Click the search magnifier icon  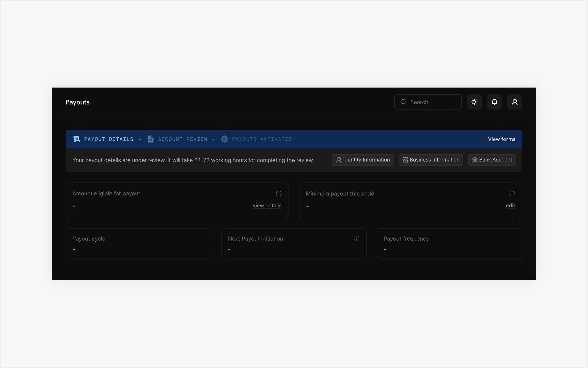click(403, 102)
